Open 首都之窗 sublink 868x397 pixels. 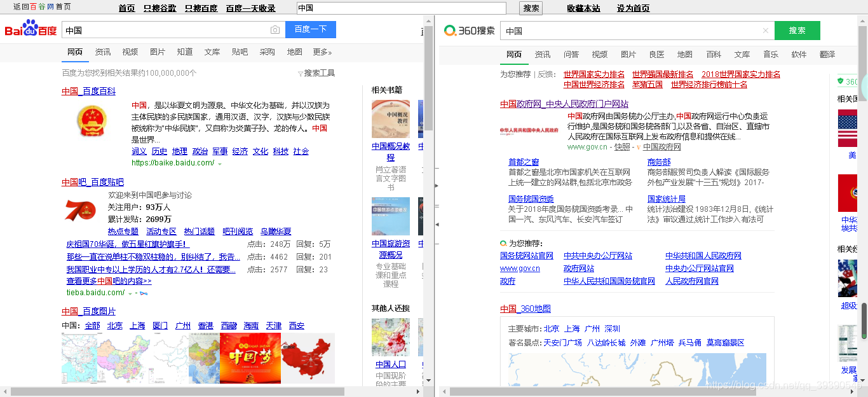pyautogui.click(x=524, y=162)
